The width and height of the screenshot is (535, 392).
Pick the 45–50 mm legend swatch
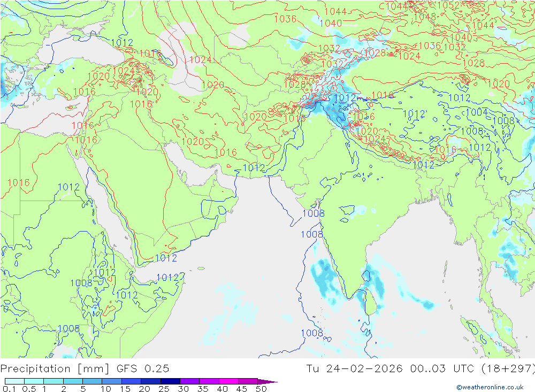(x=248, y=381)
